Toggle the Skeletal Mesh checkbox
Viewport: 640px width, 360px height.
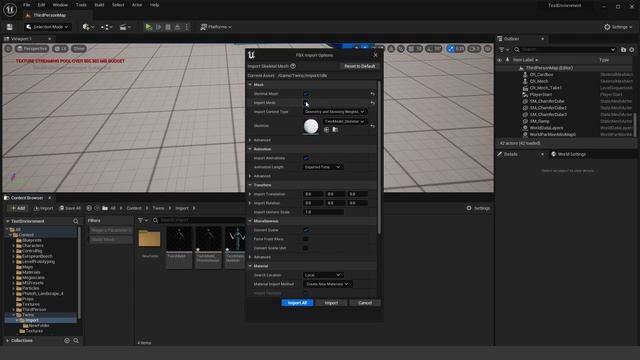coord(306,94)
